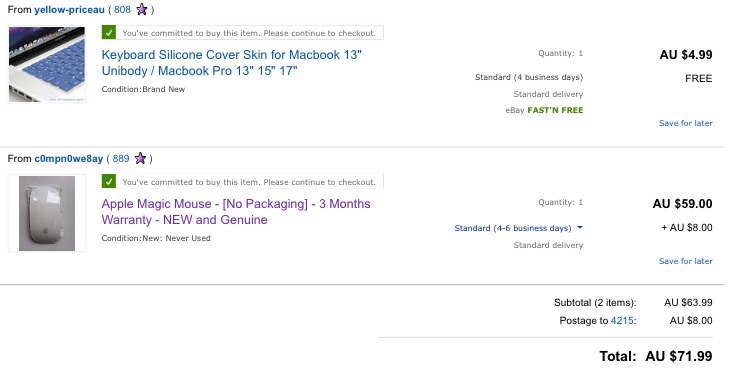Open keyboard silicone cover thumbnail image

(47, 64)
